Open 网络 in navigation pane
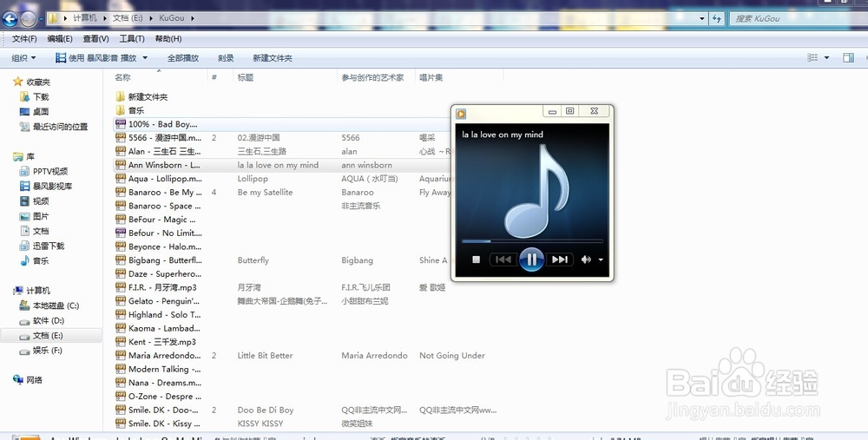Screen dimensions: 868x440 coord(35,380)
